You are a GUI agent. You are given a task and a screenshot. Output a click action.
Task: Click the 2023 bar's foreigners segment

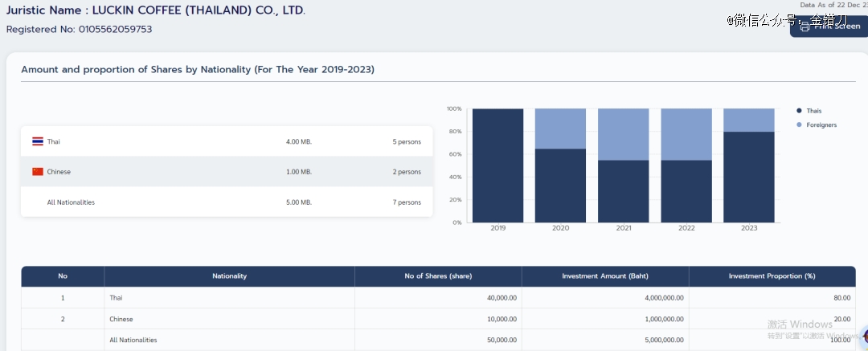(749, 120)
